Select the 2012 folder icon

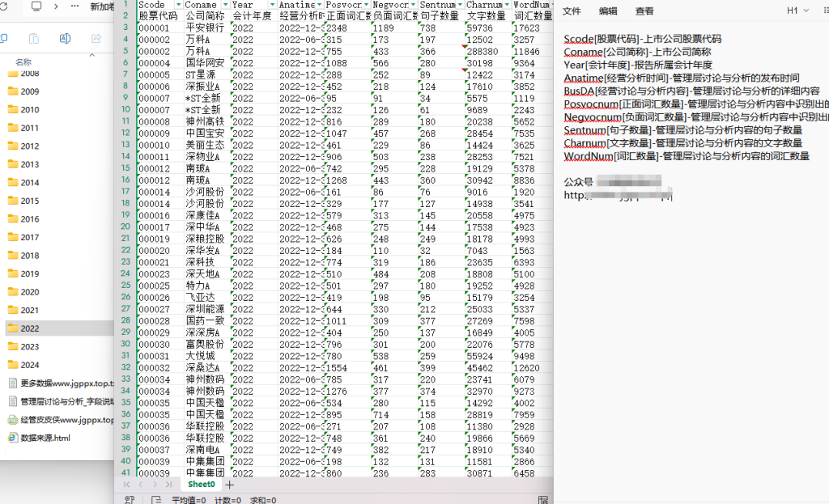(x=13, y=146)
